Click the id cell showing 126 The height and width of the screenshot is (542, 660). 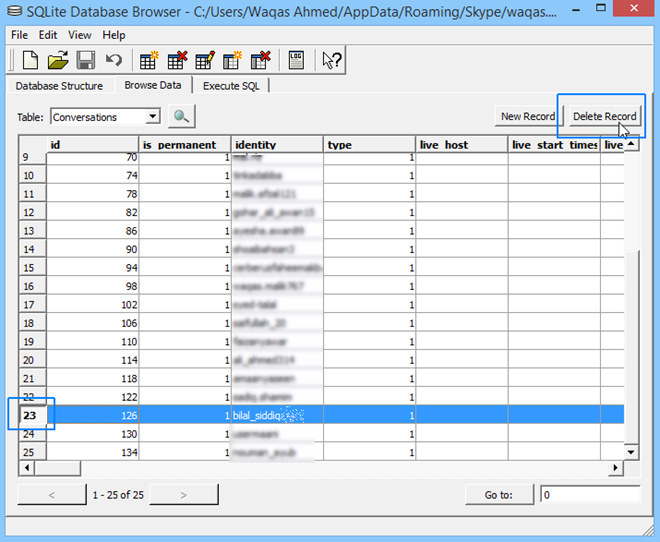tap(93, 415)
